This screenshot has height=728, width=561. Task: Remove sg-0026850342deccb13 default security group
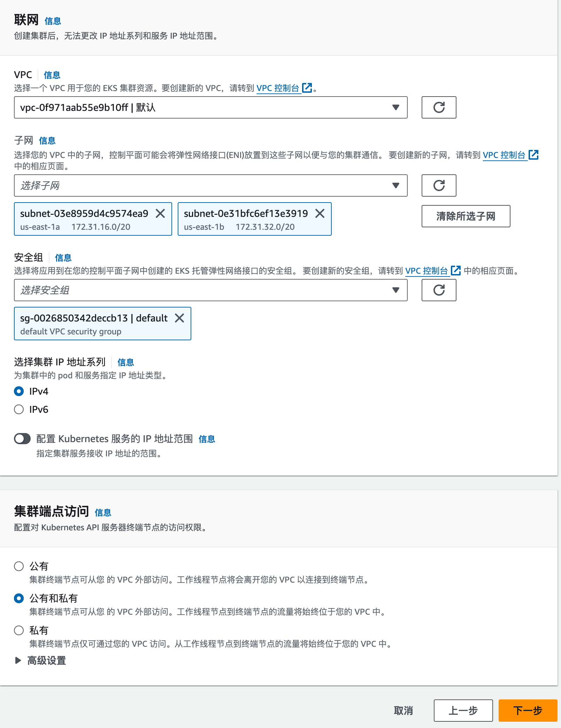tap(179, 318)
